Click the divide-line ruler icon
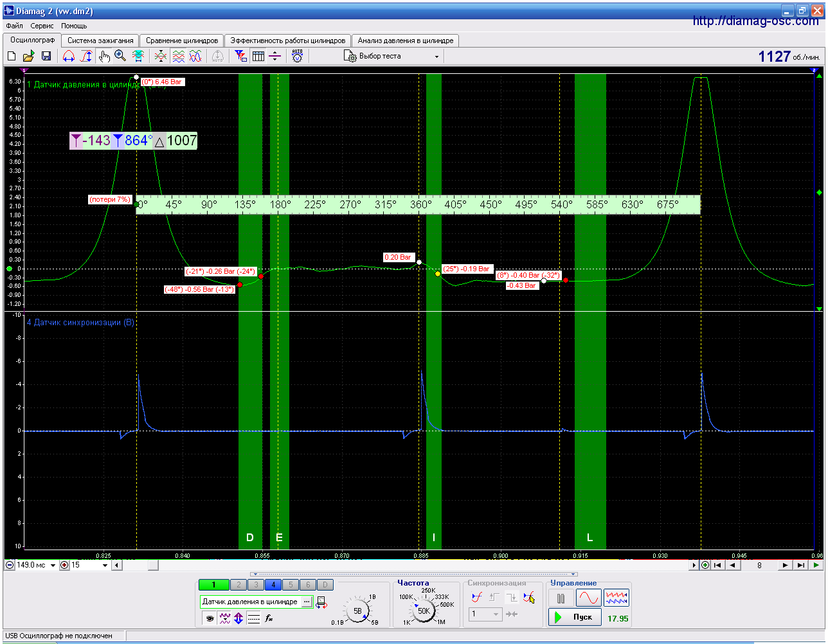 pyautogui.click(x=275, y=57)
